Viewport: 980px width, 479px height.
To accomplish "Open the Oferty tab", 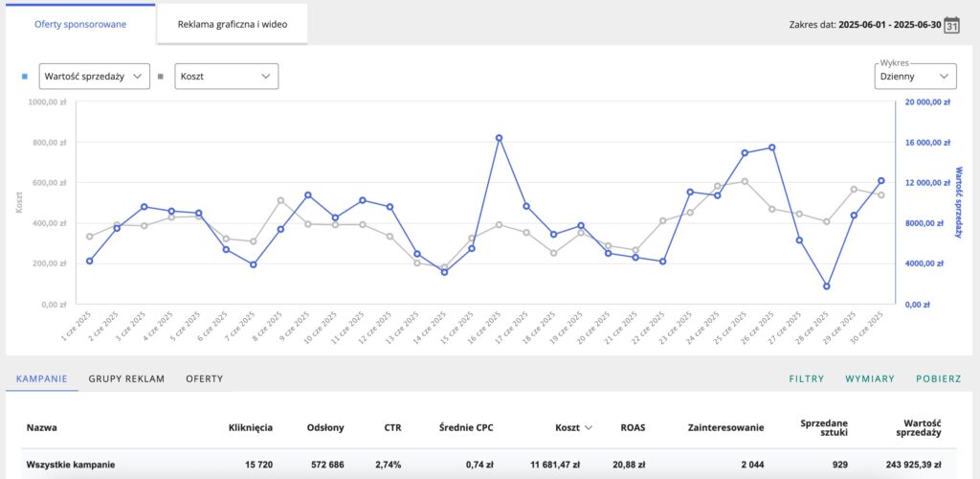I will pyautogui.click(x=204, y=379).
